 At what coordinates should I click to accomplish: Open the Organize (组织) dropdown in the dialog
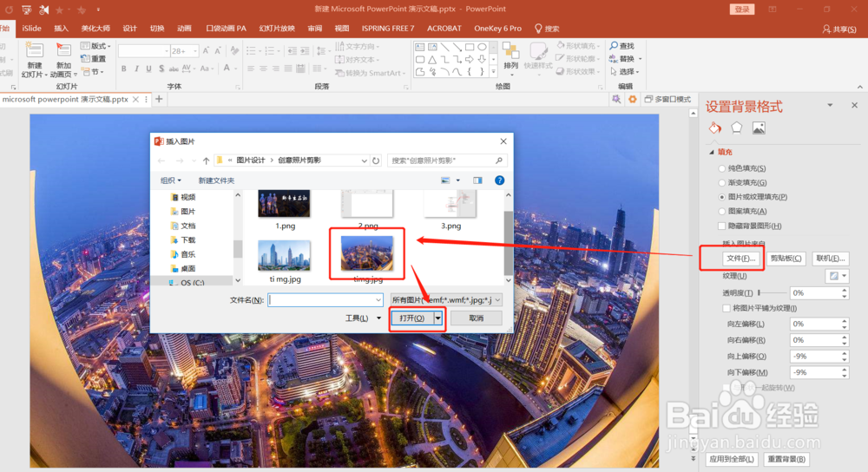pyautogui.click(x=170, y=180)
